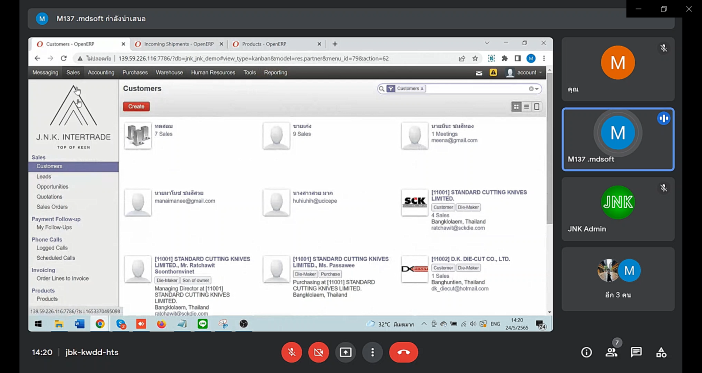The height and width of the screenshot is (373, 702).
Task: Open Windows Start button in shared taskbar
Action: pos(38,324)
